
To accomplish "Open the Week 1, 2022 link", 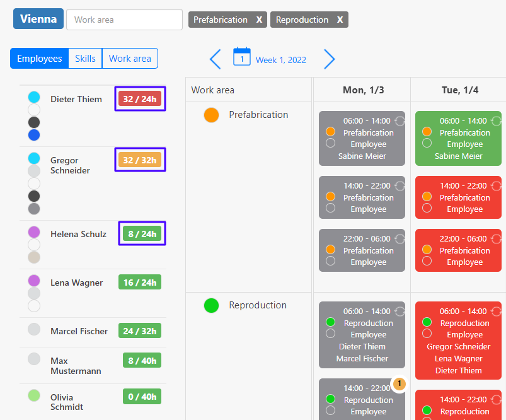I will pos(280,60).
